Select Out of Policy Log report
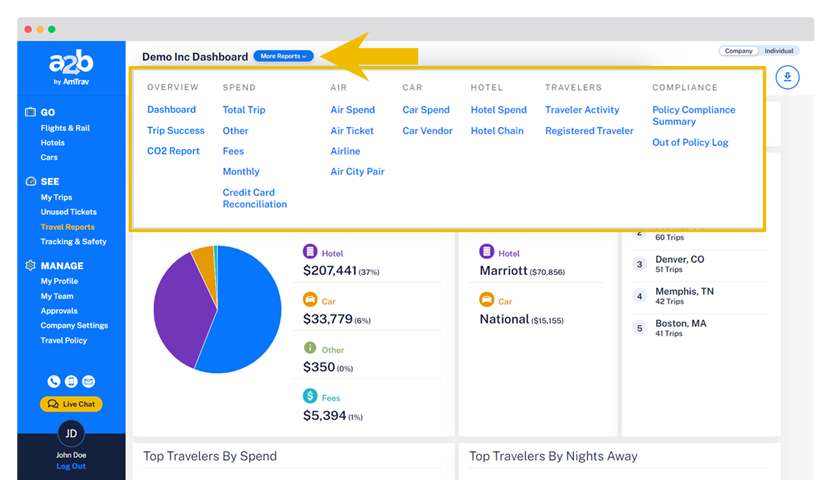832x480 pixels. [690, 143]
